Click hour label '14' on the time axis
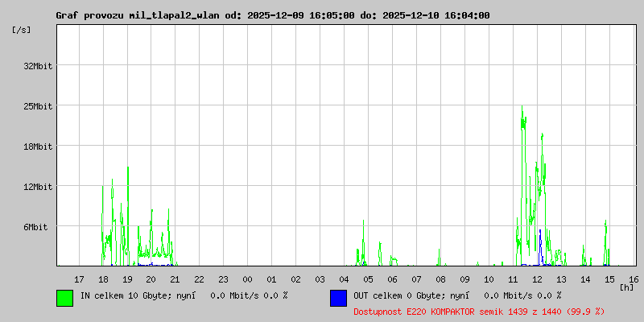 pos(585,279)
